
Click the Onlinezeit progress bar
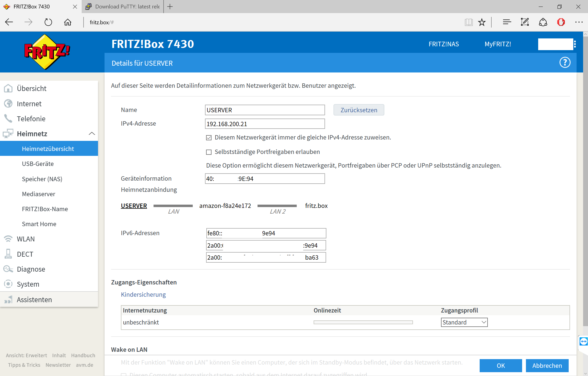(x=363, y=322)
